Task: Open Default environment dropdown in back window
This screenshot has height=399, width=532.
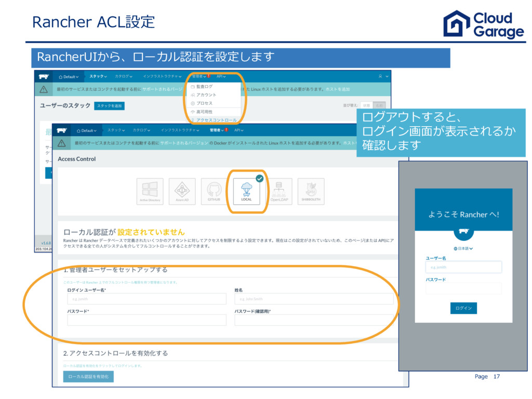Action: tap(69, 77)
